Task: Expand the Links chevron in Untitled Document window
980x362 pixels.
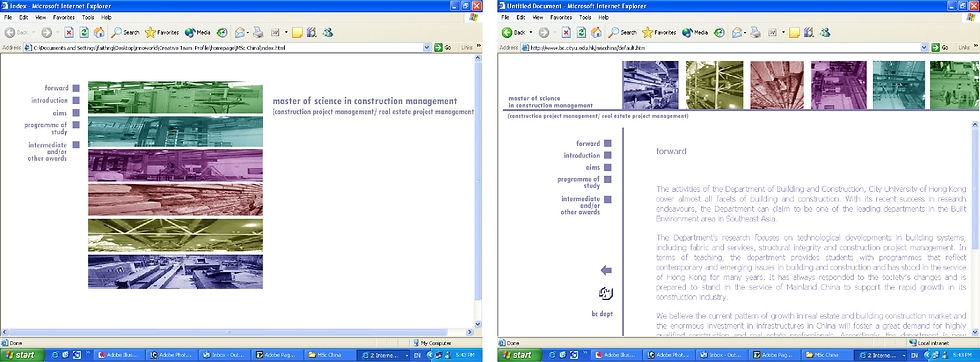Action: click(976, 47)
